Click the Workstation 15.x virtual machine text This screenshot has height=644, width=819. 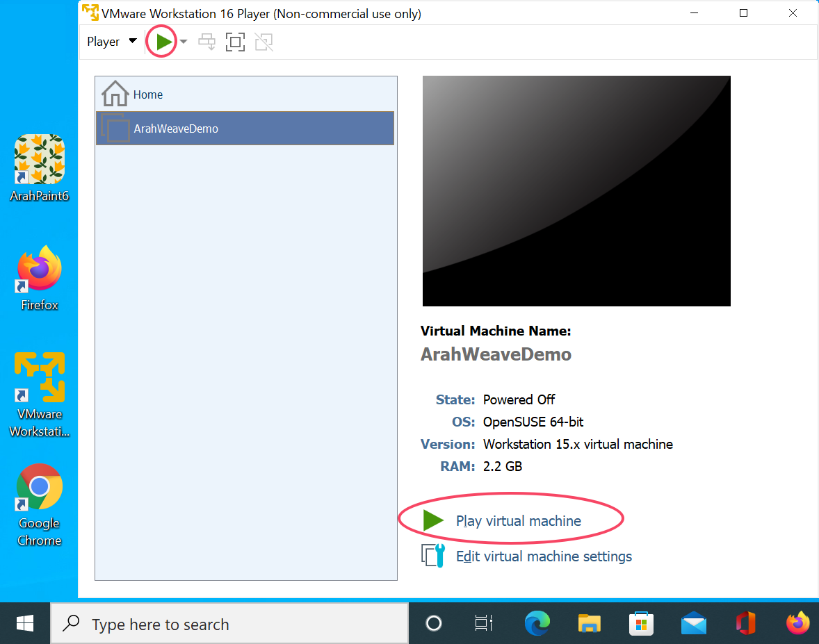tap(578, 444)
